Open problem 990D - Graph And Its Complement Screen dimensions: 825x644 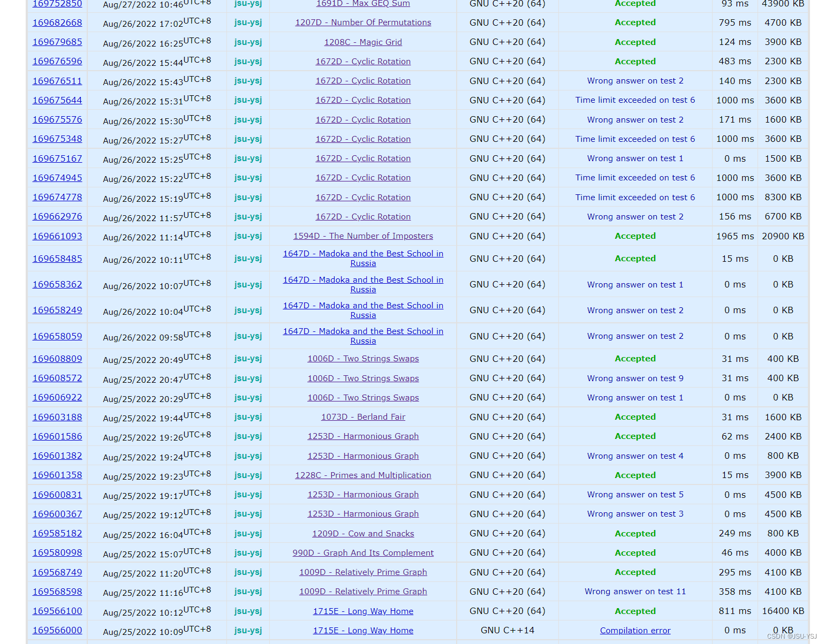pyautogui.click(x=363, y=552)
